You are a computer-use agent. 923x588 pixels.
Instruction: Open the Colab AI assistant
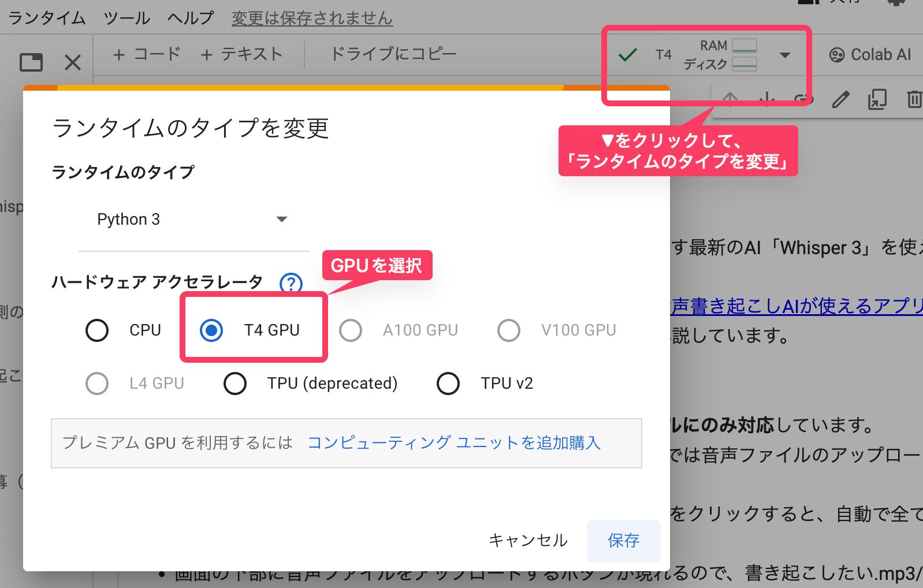[870, 55]
